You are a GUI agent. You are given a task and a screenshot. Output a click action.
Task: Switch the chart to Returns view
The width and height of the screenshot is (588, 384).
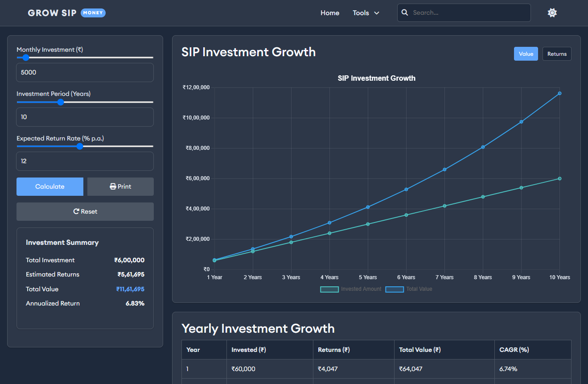click(556, 54)
